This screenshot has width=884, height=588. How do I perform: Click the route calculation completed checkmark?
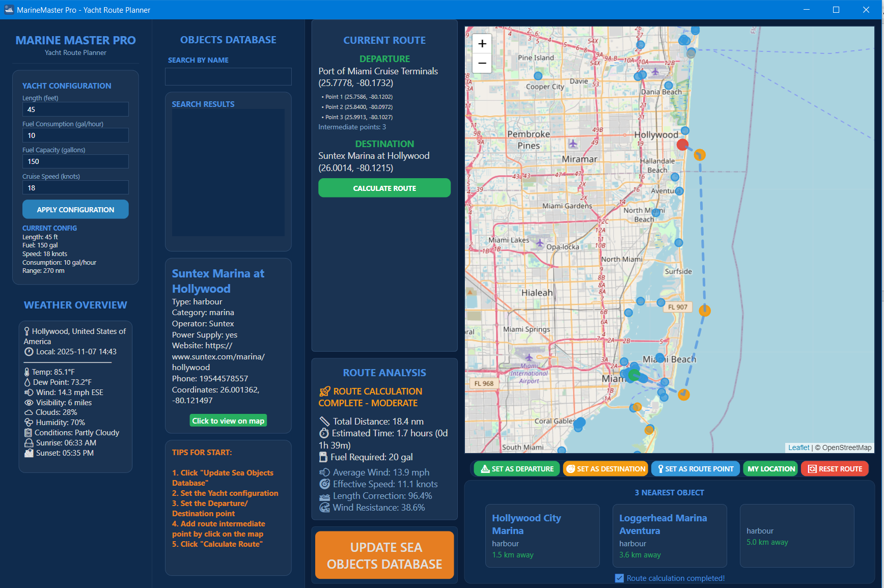coord(619,578)
